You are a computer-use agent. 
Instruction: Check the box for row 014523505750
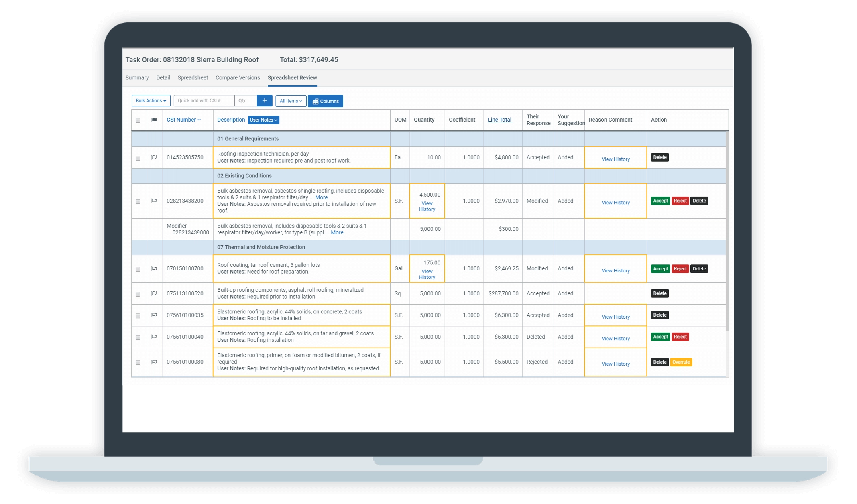pos(138,158)
